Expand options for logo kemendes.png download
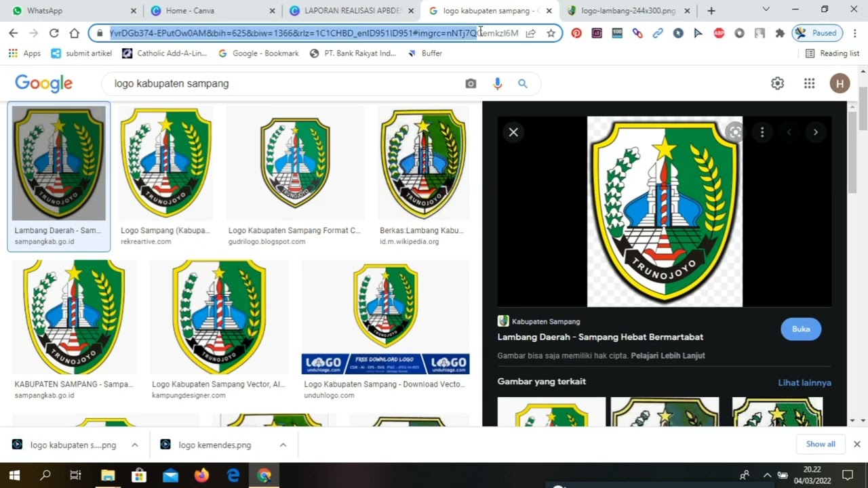 coord(283,445)
